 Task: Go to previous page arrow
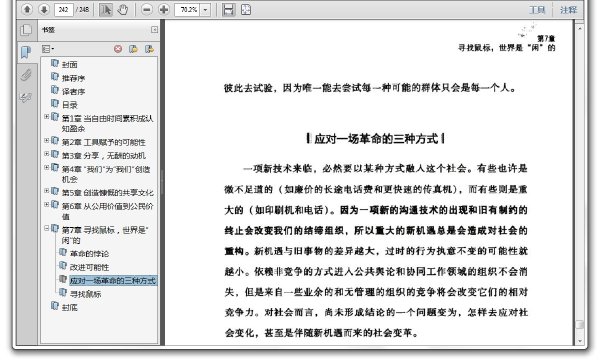[27, 9]
